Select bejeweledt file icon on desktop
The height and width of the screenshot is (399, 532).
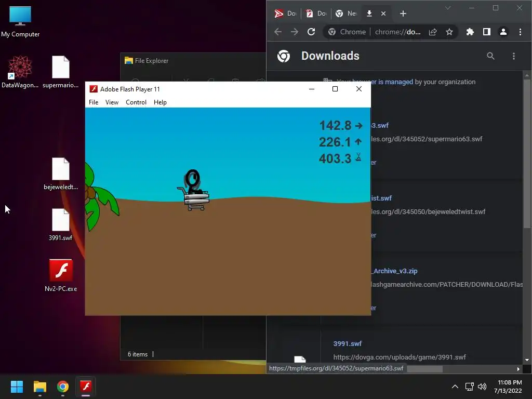click(x=61, y=174)
